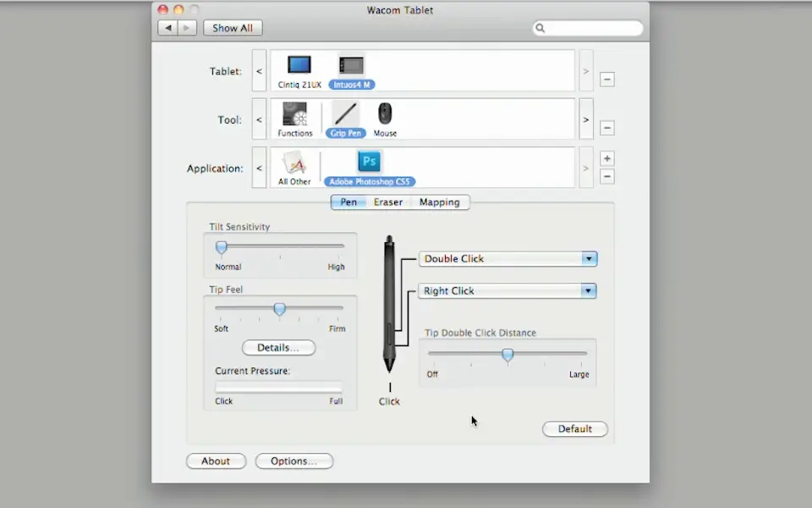Click the Current Pressure indicator bar
The height and width of the screenshot is (508, 812).
(x=278, y=388)
